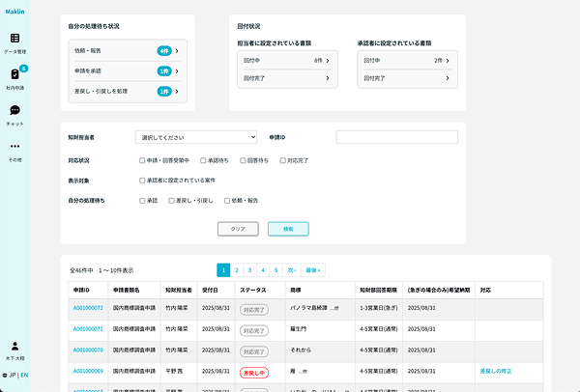Open the 知財担当者 dropdown
The image size is (580, 392).
pos(196,138)
